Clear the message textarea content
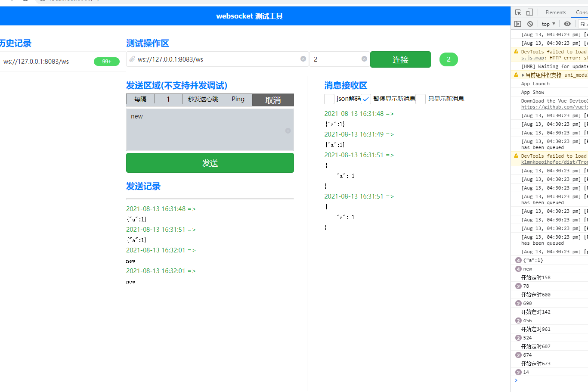The width and height of the screenshot is (588, 392). coord(288,131)
